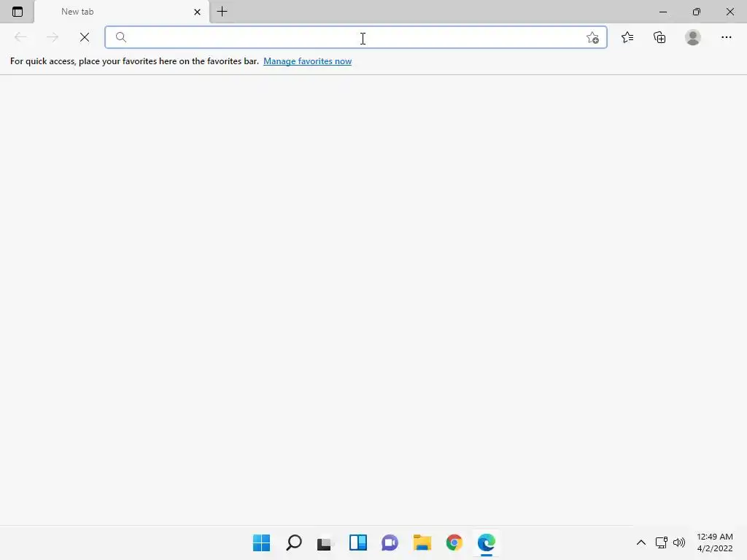Open the Favorites list

click(x=627, y=37)
